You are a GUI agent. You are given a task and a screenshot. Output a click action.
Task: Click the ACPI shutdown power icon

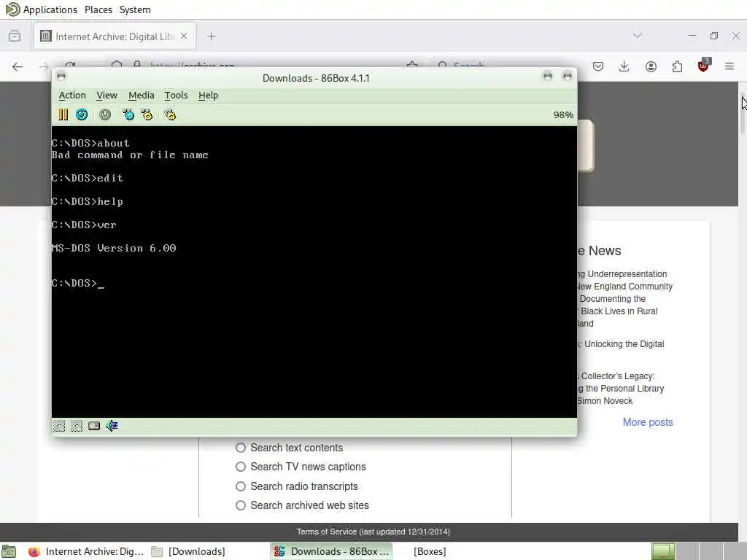[105, 114]
